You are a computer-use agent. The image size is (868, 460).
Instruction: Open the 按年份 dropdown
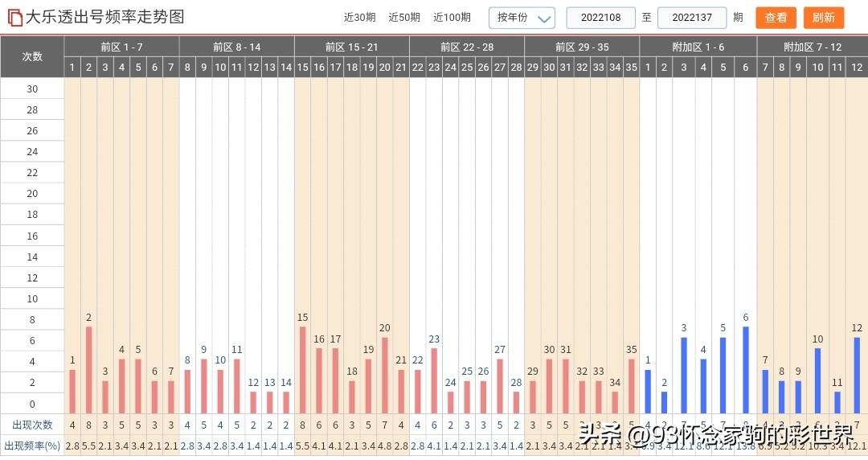pyautogui.click(x=522, y=18)
